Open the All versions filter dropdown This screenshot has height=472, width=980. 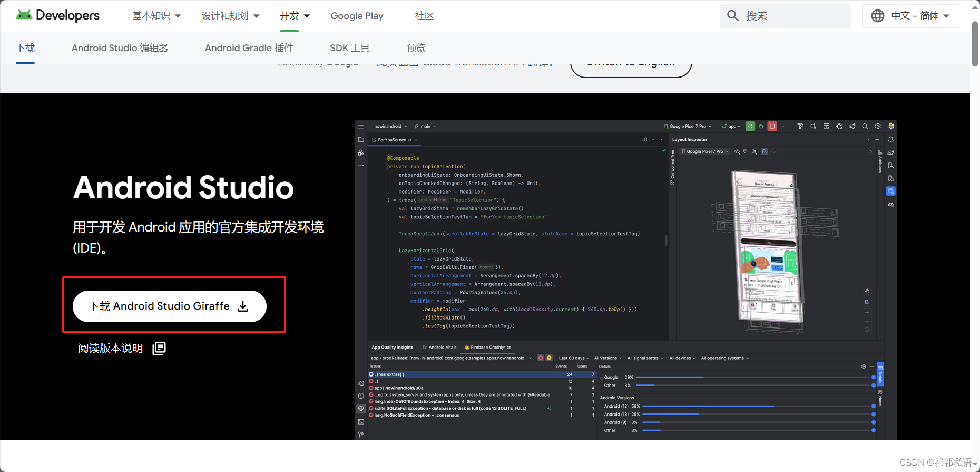click(608, 358)
